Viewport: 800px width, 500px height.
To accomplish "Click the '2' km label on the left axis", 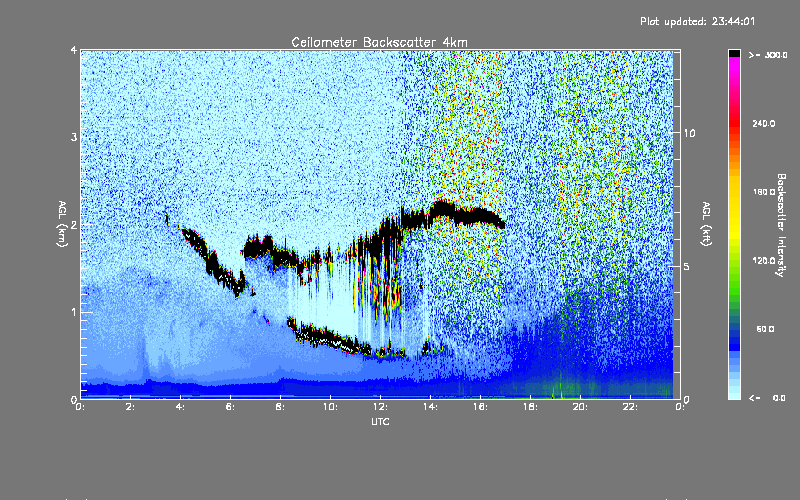I will [x=74, y=224].
